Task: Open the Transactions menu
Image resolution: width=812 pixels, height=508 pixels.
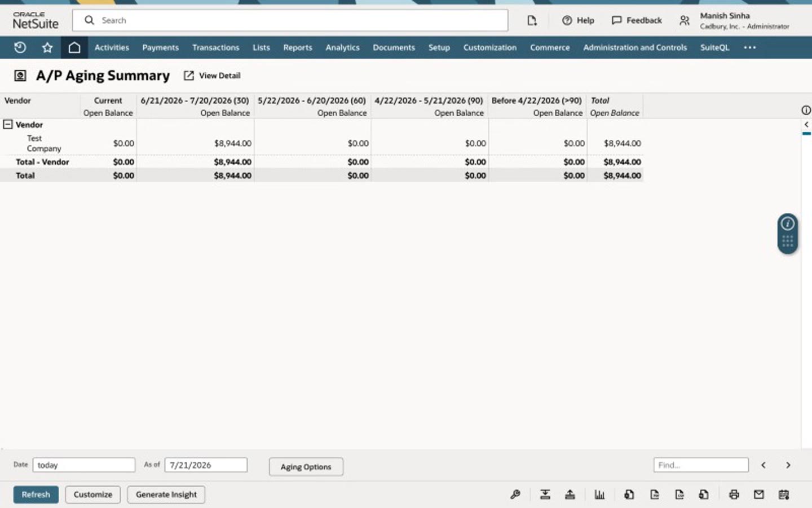Action: 215,47
